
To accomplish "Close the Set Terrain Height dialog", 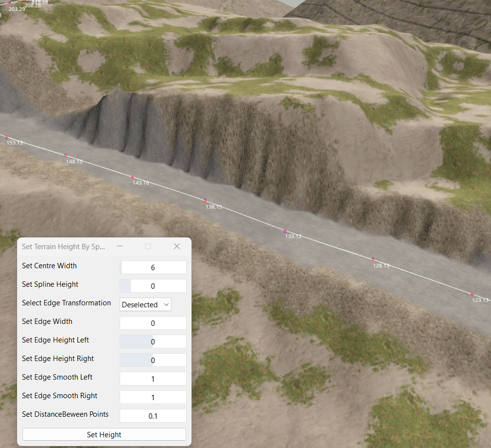I will pyautogui.click(x=177, y=247).
